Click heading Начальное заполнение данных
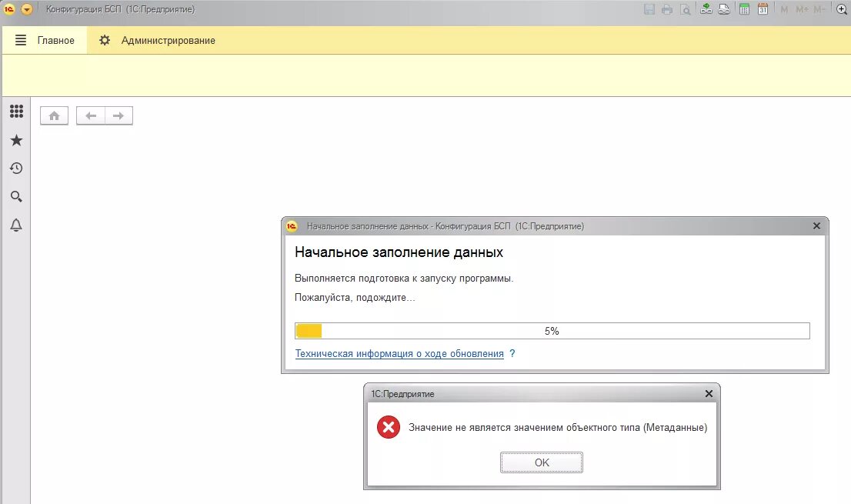This screenshot has width=851, height=504. coord(399,252)
